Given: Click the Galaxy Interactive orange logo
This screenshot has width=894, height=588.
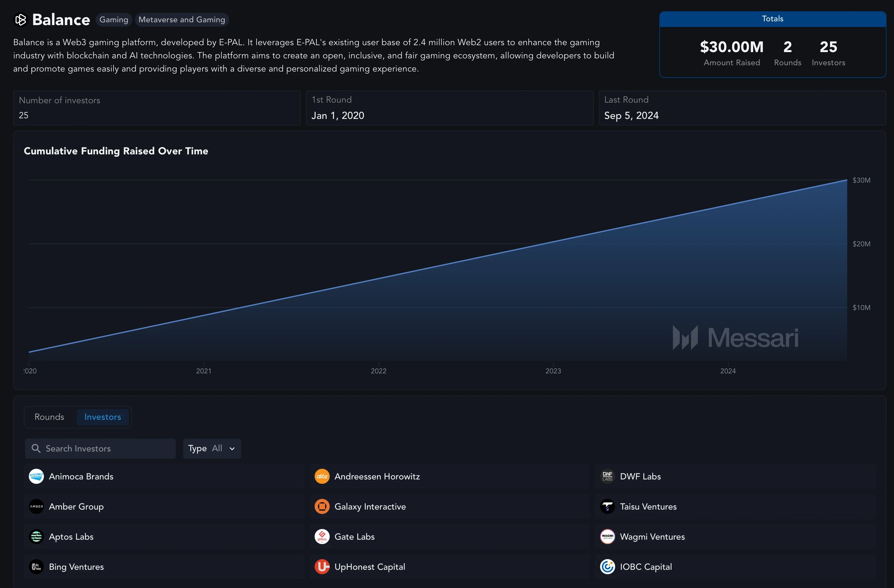Looking at the screenshot, I should 322,506.
